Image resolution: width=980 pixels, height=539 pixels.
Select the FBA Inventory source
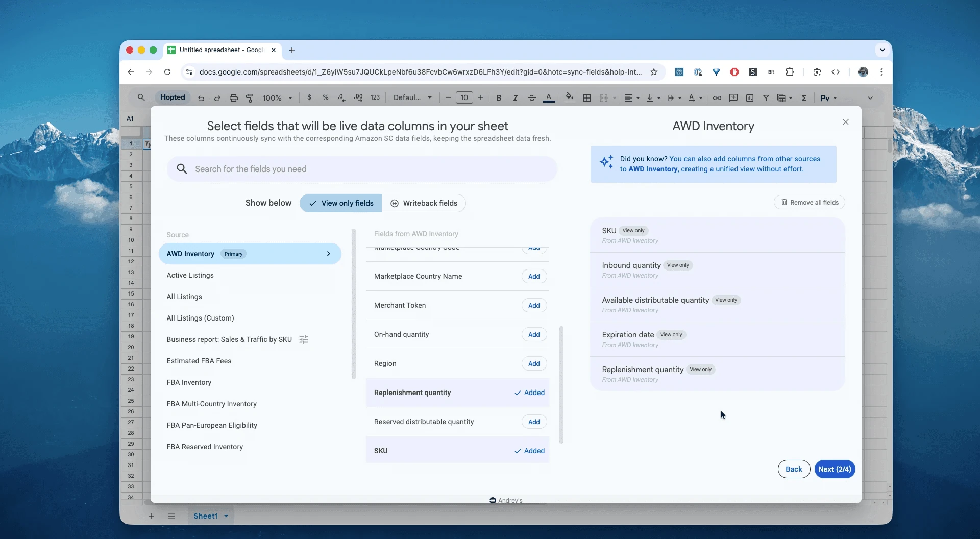coord(189,382)
